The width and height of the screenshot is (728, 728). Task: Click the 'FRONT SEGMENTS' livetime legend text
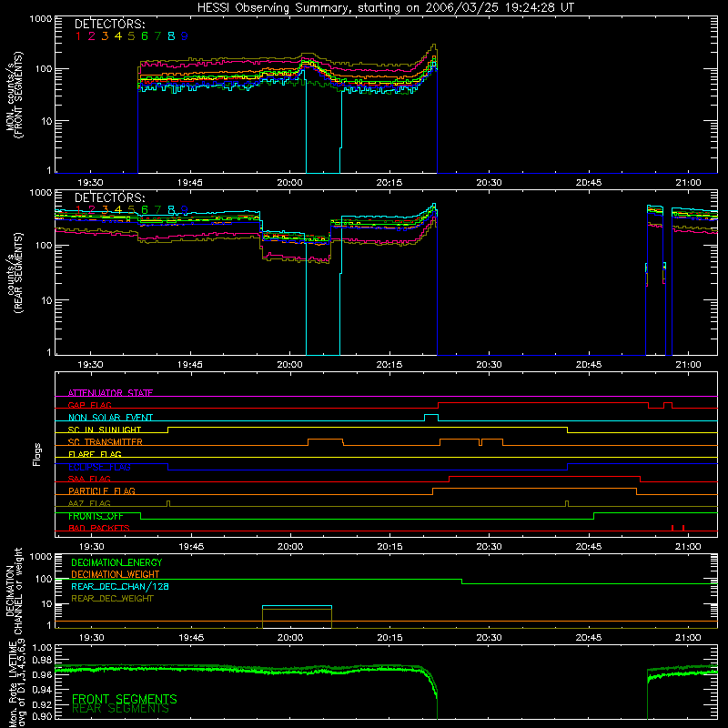tap(125, 699)
